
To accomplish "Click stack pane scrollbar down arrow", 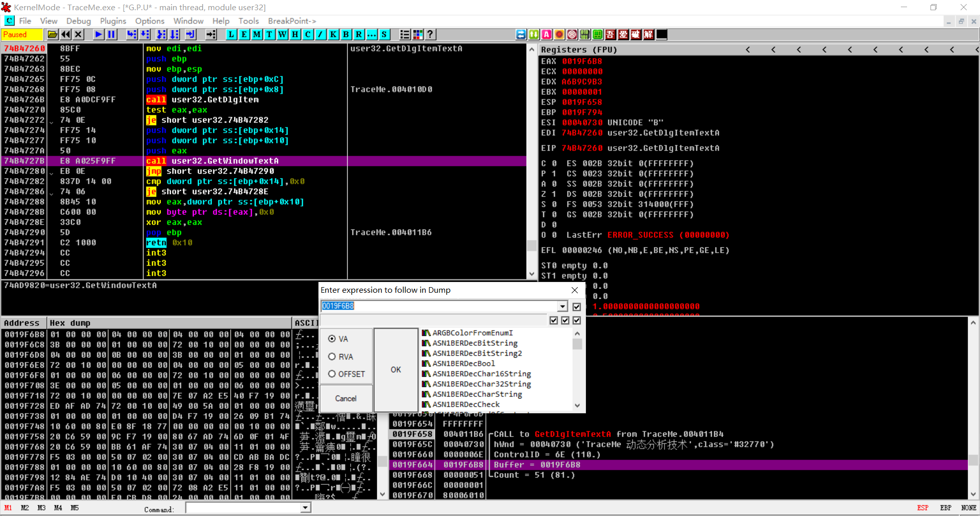I will (973, 494).
